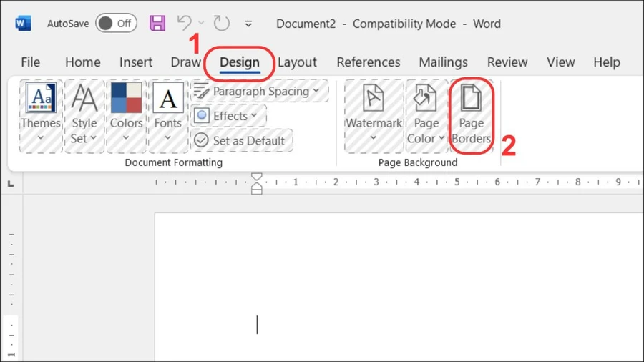Click the first line indent marker on ruler

257,177
